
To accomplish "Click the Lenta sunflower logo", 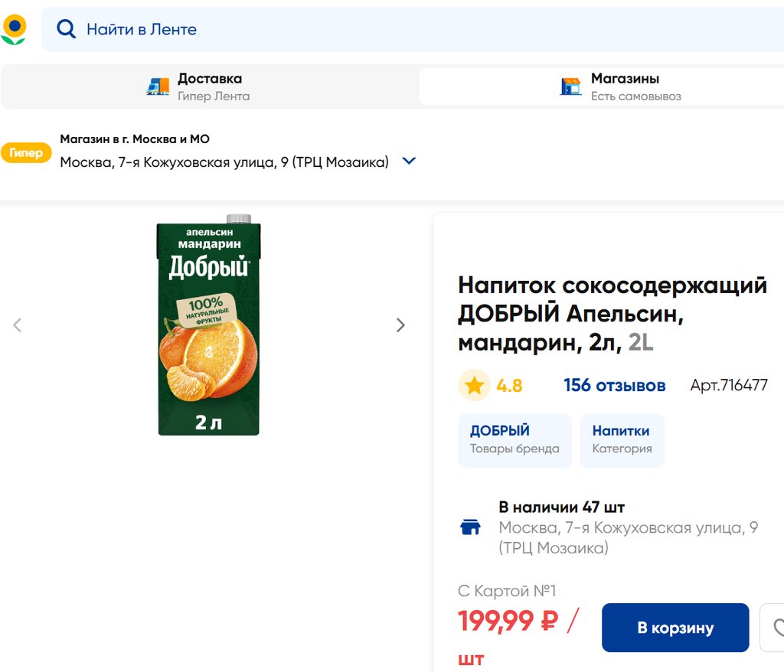I will point(14,29).
